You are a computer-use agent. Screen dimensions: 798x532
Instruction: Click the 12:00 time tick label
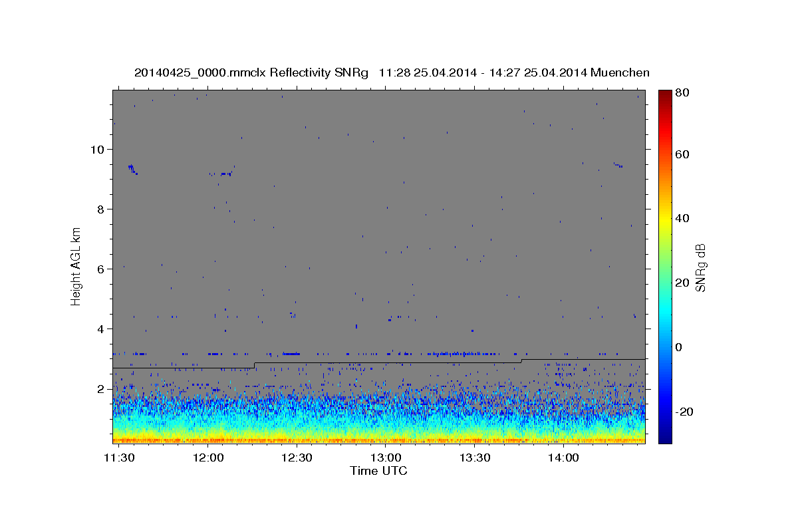pos(208,458)
